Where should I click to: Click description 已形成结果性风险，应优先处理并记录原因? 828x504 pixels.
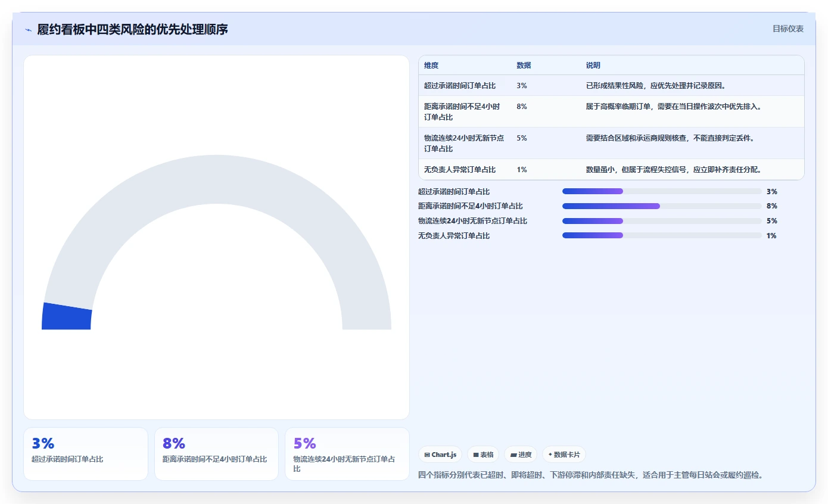click(656, 86)
